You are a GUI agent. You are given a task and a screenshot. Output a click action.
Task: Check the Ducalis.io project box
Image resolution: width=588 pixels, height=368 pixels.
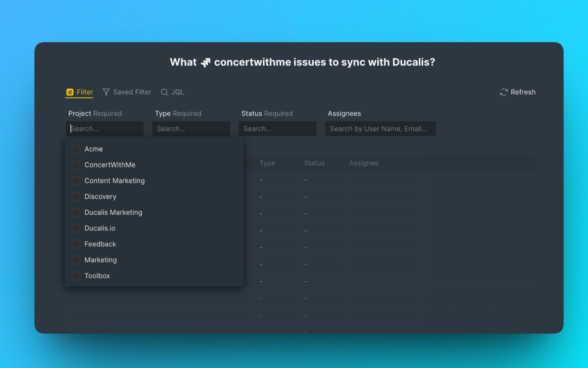tap(76, 228)
